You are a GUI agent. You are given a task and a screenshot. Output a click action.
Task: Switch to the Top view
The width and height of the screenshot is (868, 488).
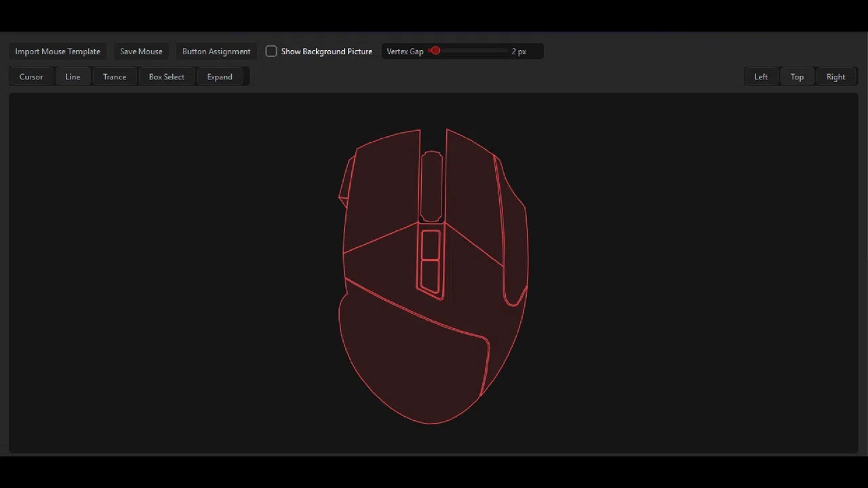pyautogui.click(x=797, y=77)
